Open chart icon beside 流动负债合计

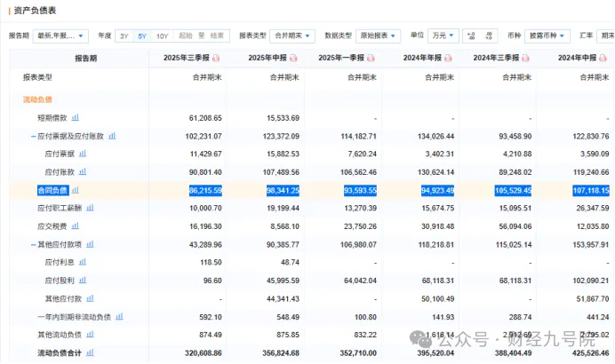pos(90,352)
